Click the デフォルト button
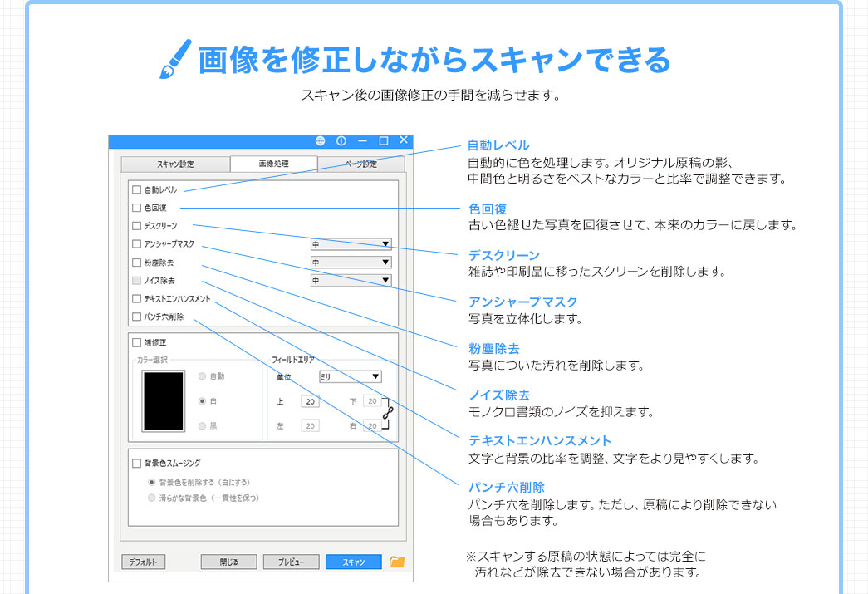The image size is (868, 594). 144,562
